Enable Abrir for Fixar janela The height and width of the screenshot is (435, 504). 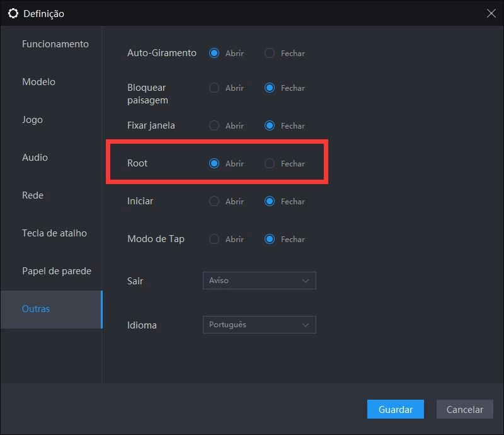(214, 125)
